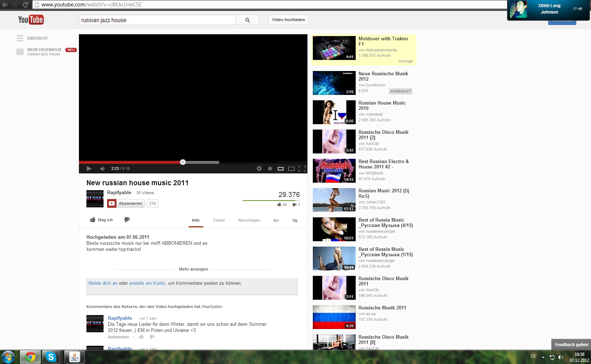This screenshot has width=591, height=364.
Task: Click the search magnifier button
Action: (247, 20)
